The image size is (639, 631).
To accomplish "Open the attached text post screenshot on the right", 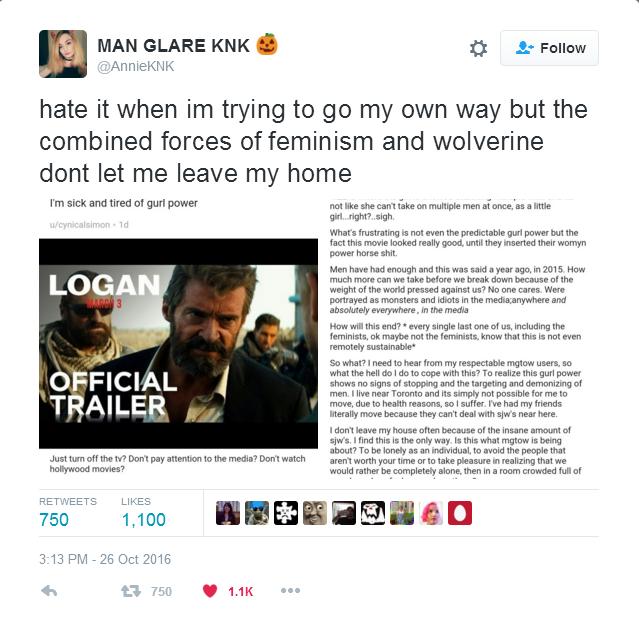I will [457, 338].
